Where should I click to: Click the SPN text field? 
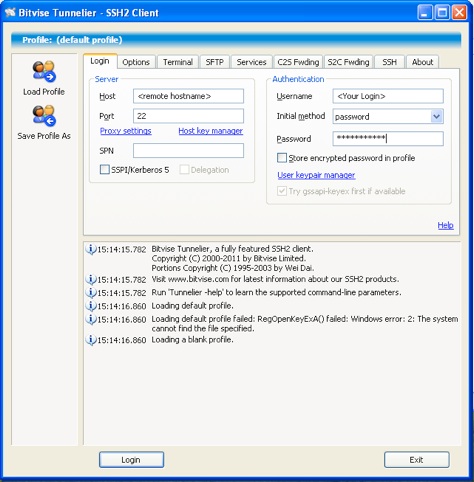pyautogui.click(x=188, y=151)
